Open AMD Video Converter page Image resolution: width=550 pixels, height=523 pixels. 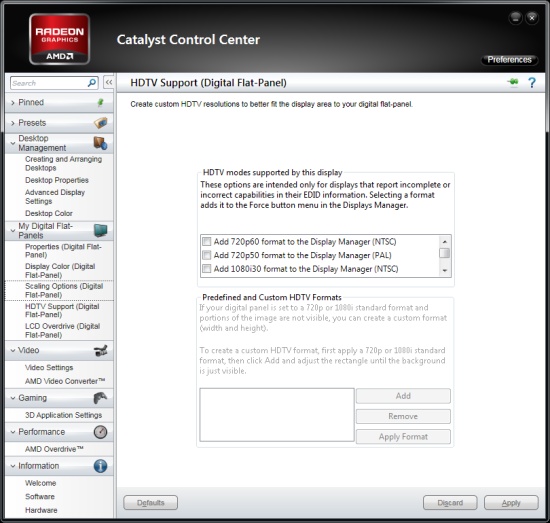click(65, 381)
